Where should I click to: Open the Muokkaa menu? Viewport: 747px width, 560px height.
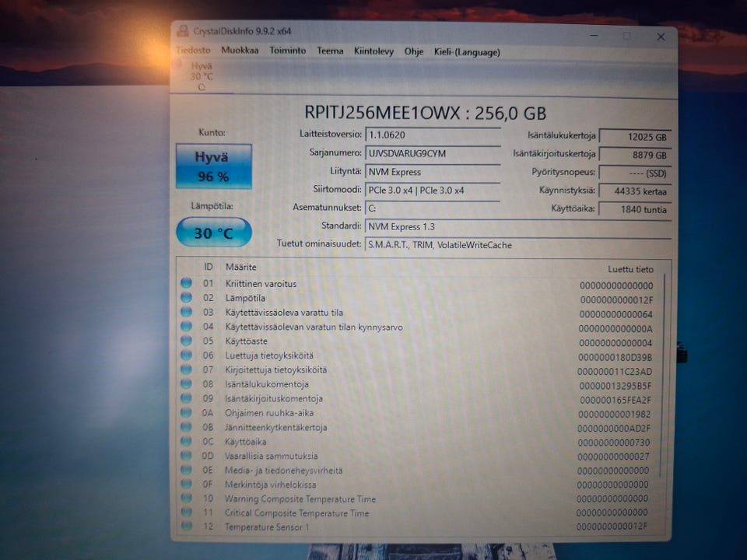[x=240, y=51]
